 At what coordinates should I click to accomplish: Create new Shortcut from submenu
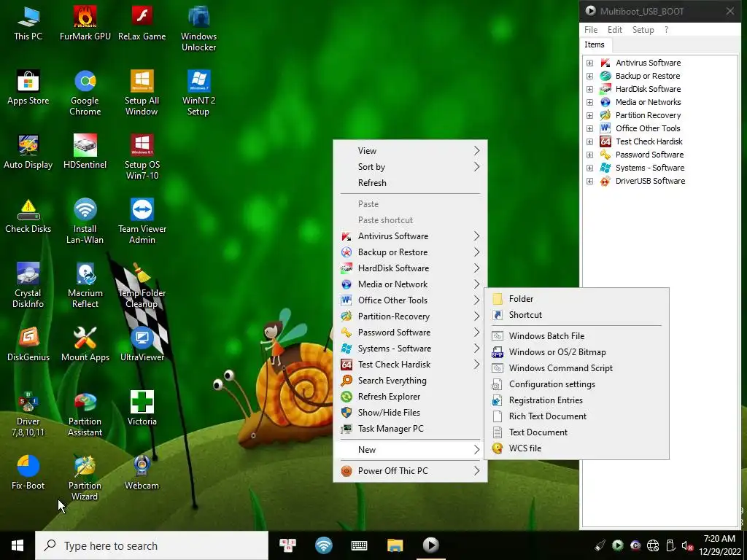coord(576,315)
